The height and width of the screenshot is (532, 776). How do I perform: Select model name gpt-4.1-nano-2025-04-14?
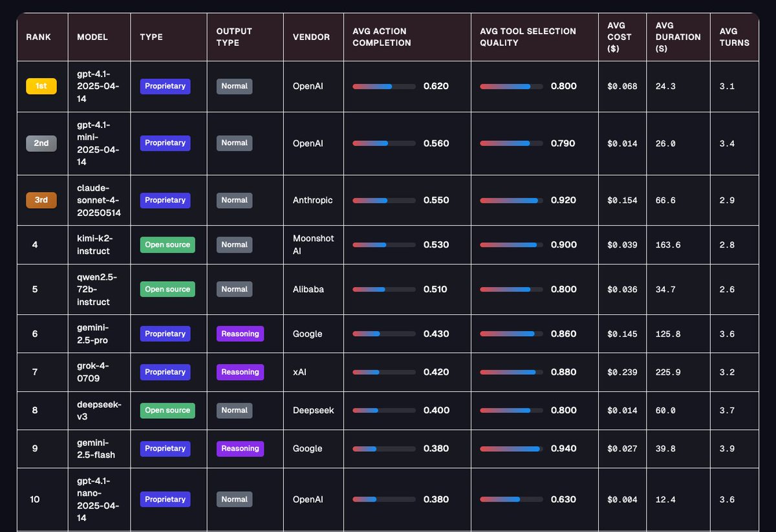pyautogui.click(x=98, y=499)
